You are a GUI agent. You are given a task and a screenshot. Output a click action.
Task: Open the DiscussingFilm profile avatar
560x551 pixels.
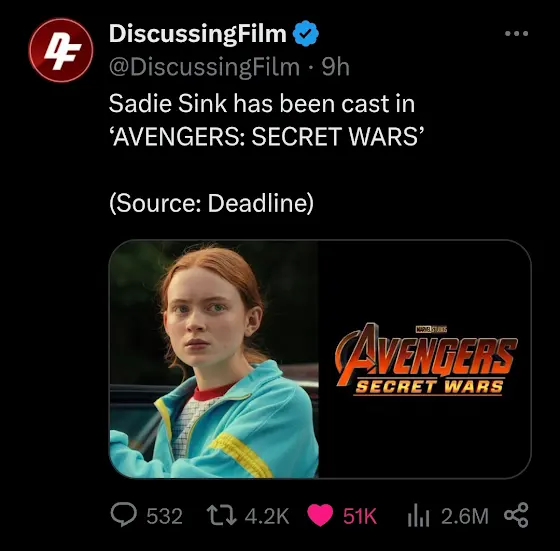click(61, 50)
